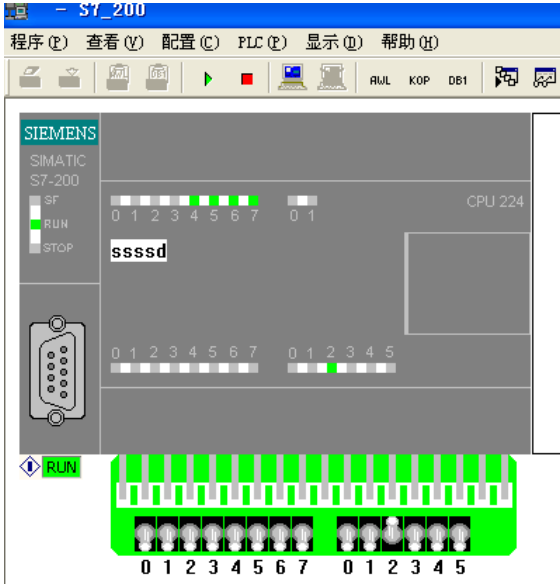560x584 pixels.
Task: Open the 程序(P) menu
Action: (x=39, y=42)
